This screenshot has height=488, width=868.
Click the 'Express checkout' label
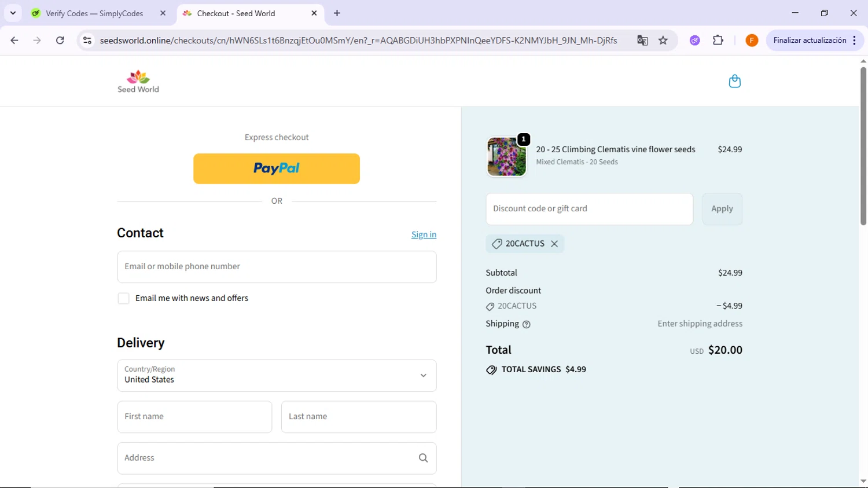(x=277, y=137)
